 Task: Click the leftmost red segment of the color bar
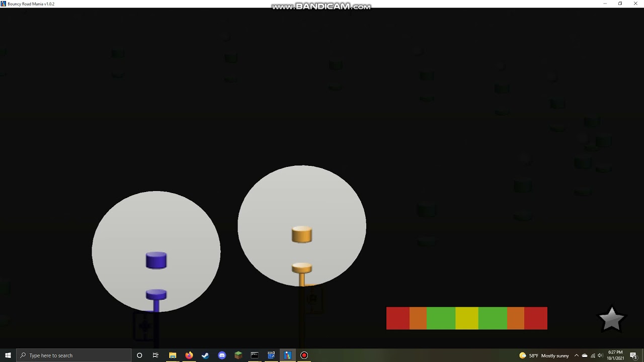[398, 318]
